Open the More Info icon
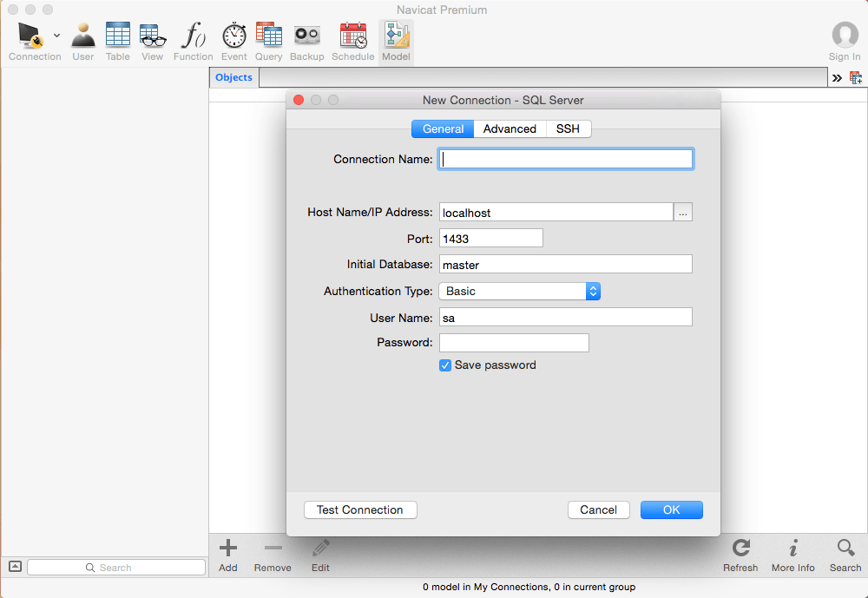 [793, 549]
